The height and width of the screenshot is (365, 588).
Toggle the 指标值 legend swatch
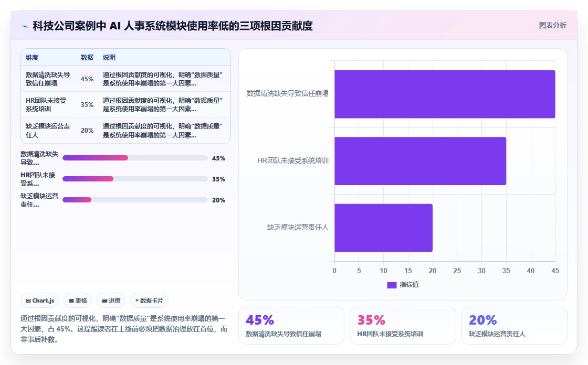pos(392,285)
